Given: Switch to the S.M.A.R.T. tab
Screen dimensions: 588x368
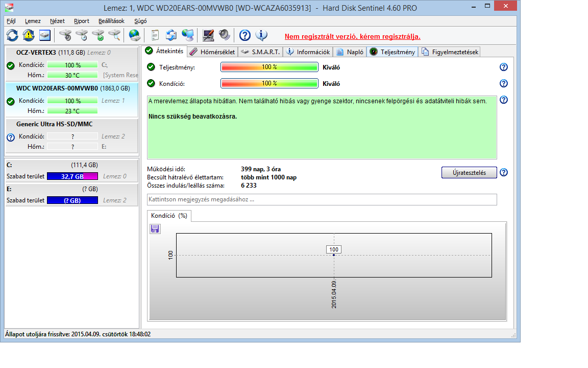Looking at the screenshot, I should pyautogui.click(x=261, y=52).
